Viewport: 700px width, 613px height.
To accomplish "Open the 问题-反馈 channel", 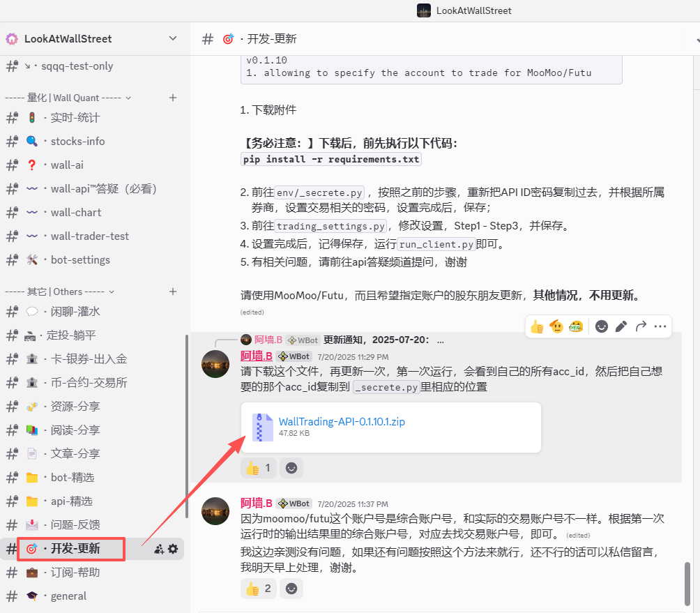I will [75, 524].
